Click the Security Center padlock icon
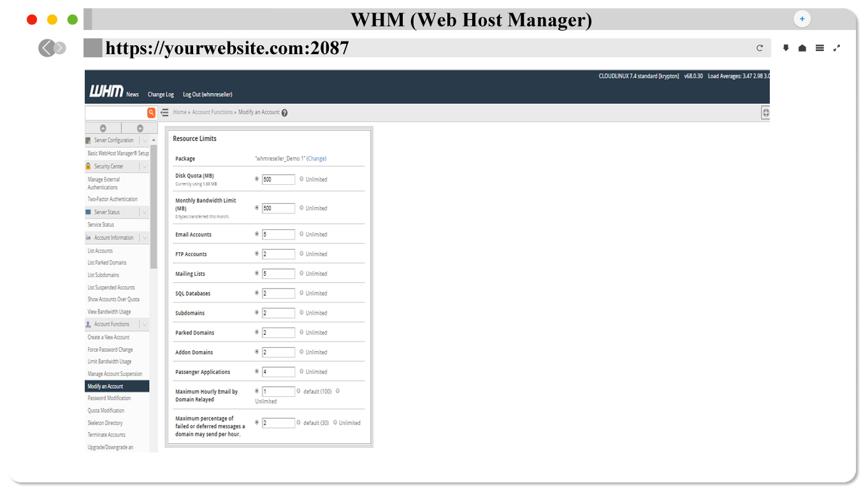 pyautogui.click(x=89, y=166)
